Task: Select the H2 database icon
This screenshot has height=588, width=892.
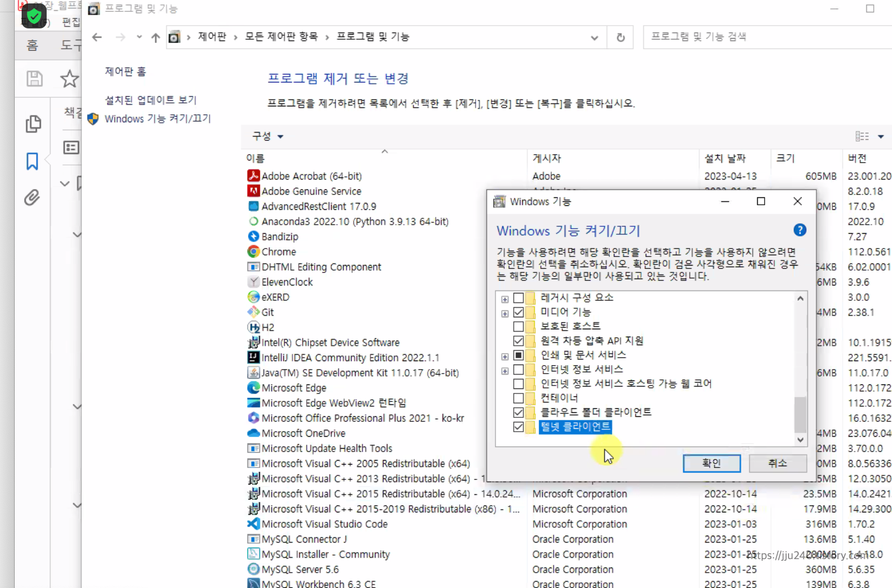Action: tap(253, 327)
